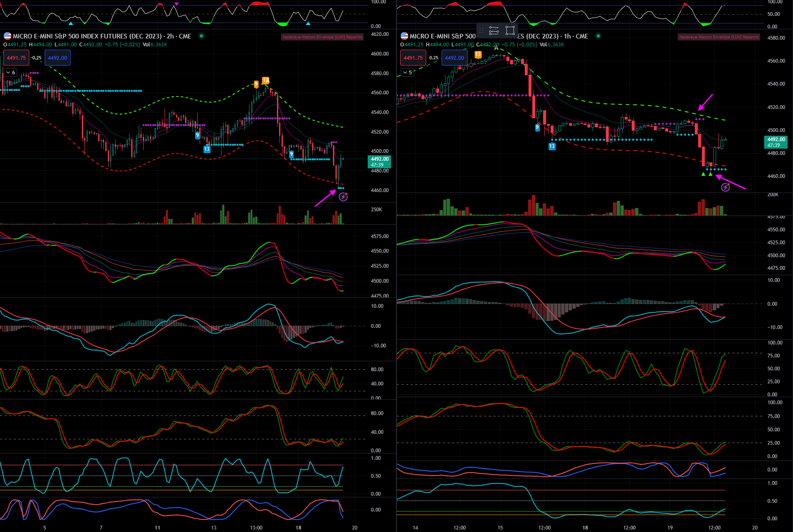The height and width of the screenshot is (532, 793).
Task: Click date 11 on 2h time axis
Action: tap(157, 528)
